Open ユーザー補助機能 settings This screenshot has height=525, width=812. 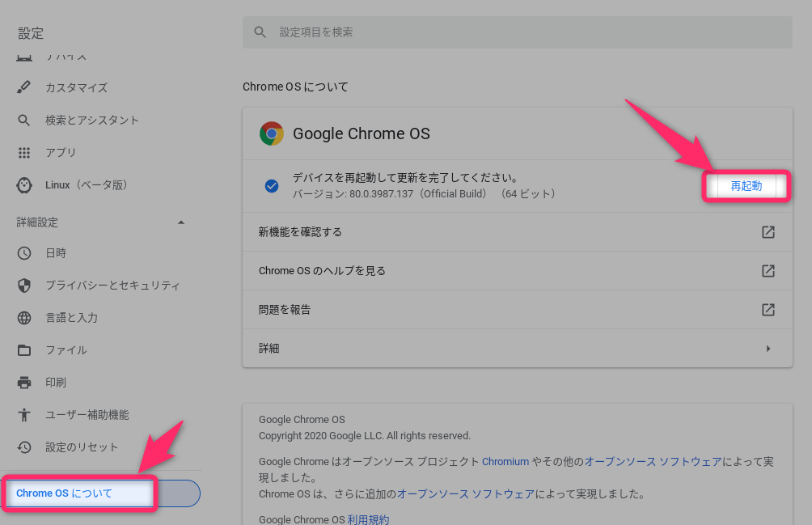click(x=87, y=415)
